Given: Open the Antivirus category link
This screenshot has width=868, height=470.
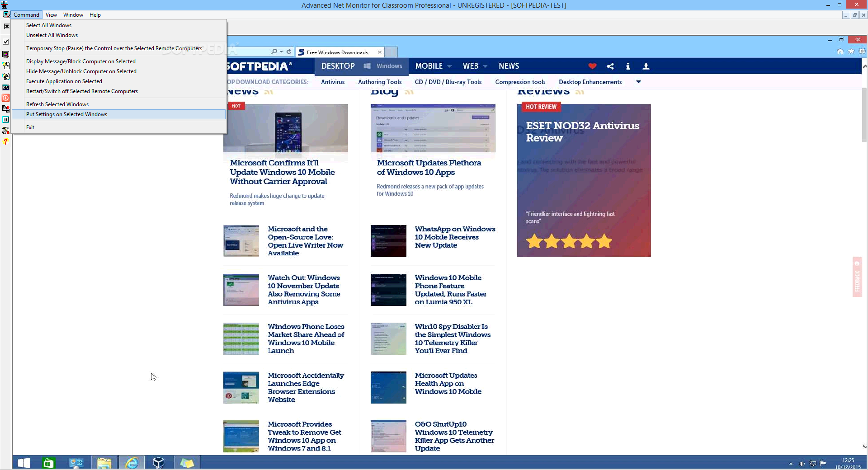Looking at the screenshot, I should pos(333,82).
